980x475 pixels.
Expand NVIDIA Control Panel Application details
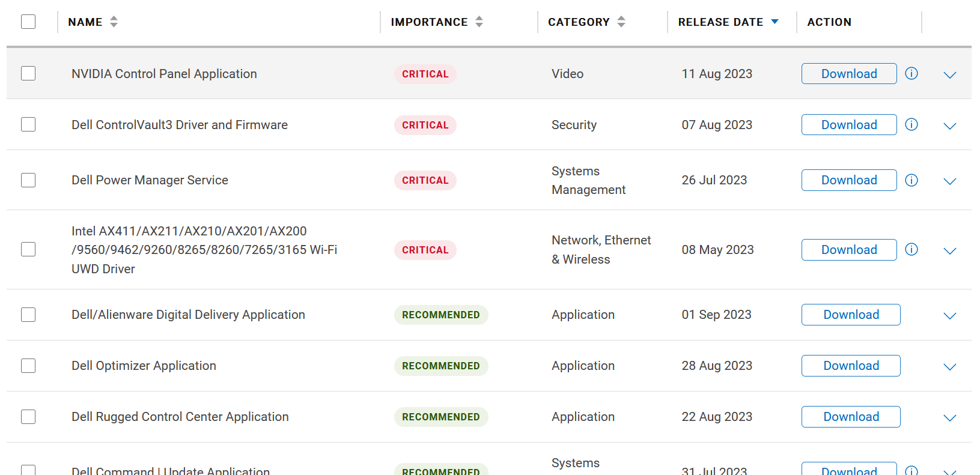point(949,75)
